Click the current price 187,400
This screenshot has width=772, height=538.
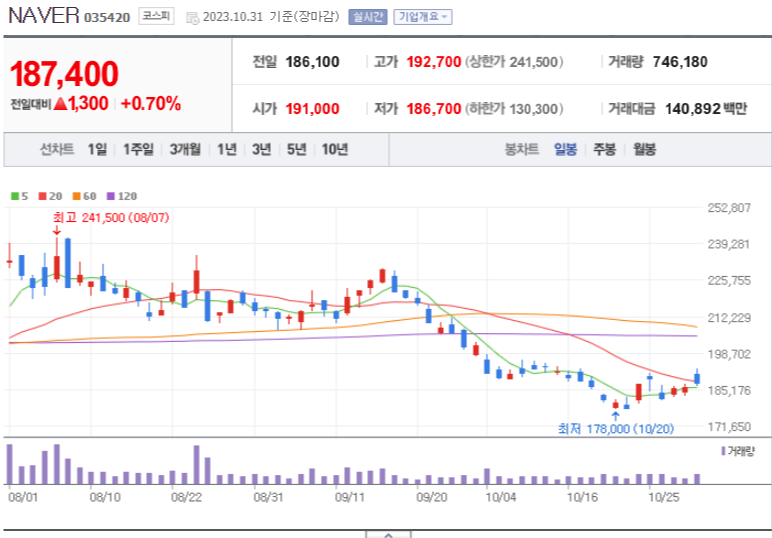(64, 74)
